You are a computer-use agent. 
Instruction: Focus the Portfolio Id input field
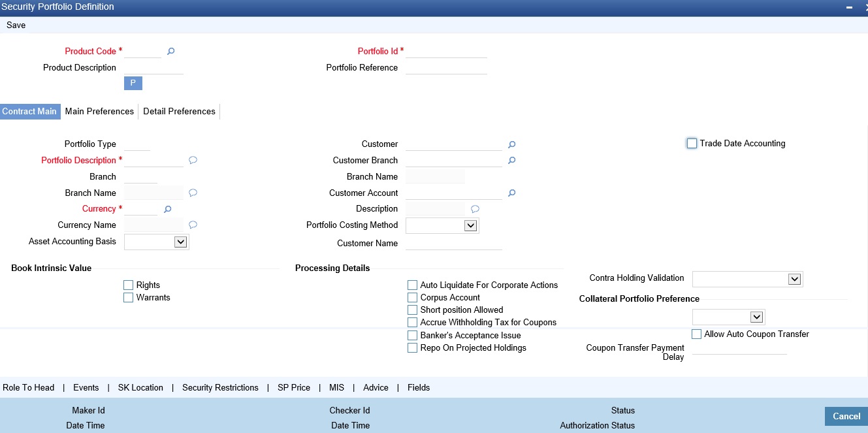coord(446,52)
